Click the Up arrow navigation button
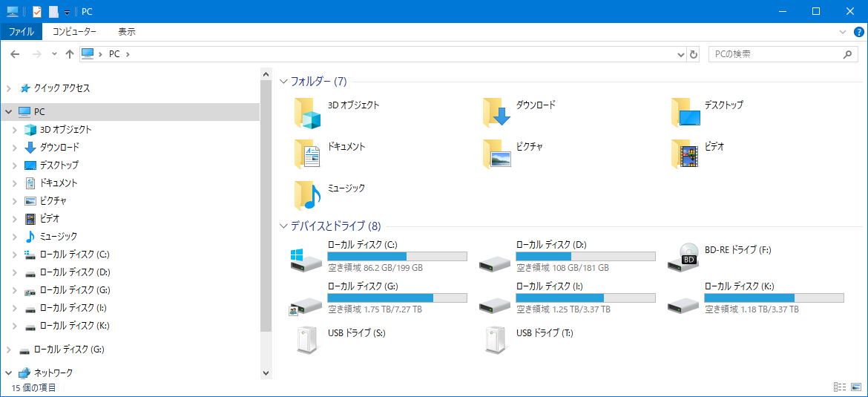The image size is (868, 397). [70, 54]
